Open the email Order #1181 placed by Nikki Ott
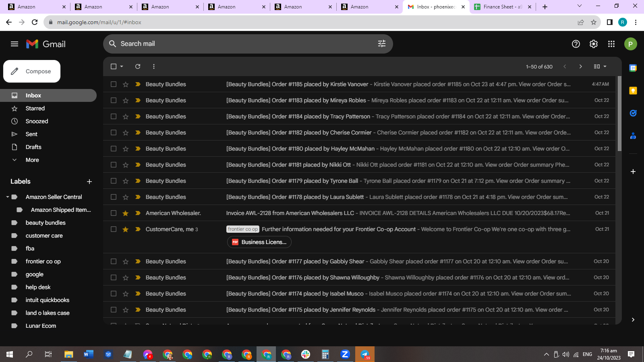644x362 pixels. pyautogui.click(x=359, y=165)
